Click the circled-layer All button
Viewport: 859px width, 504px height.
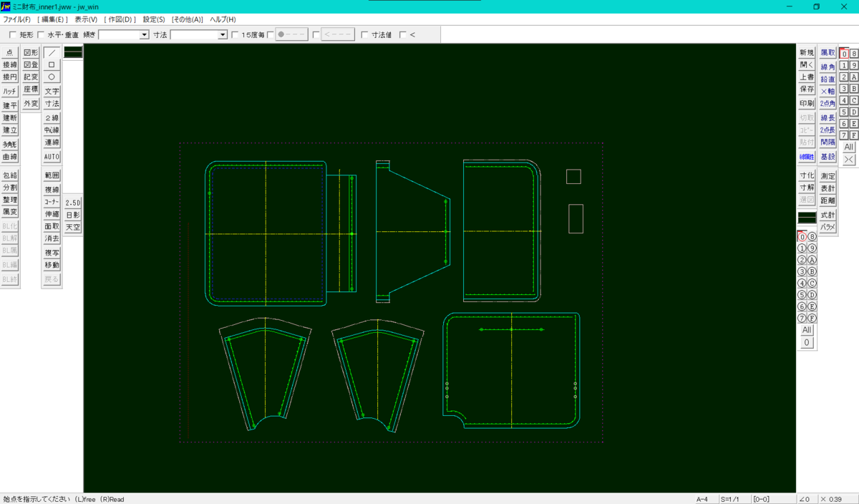807,330
